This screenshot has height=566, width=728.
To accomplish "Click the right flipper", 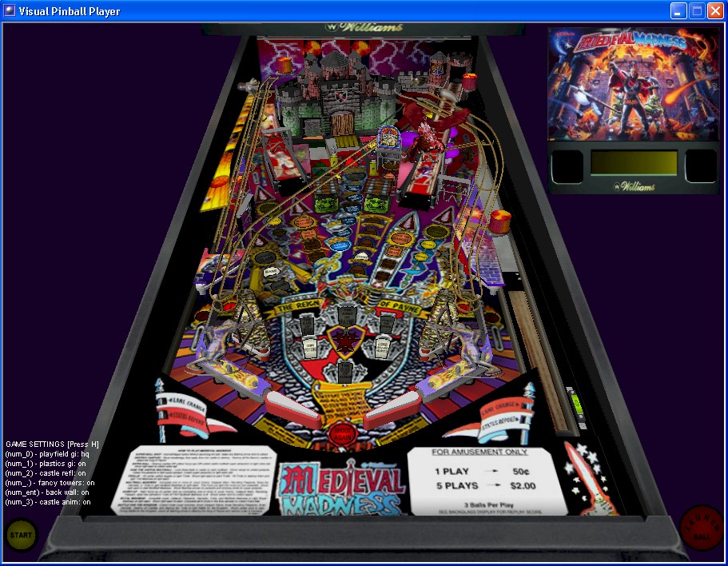I will coord(393,410).
